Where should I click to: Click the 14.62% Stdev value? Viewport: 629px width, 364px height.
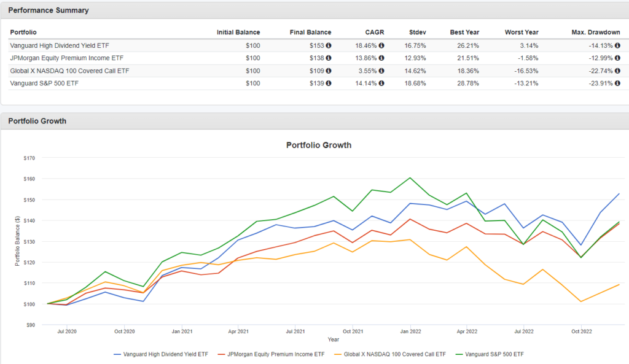pos(415,71)
